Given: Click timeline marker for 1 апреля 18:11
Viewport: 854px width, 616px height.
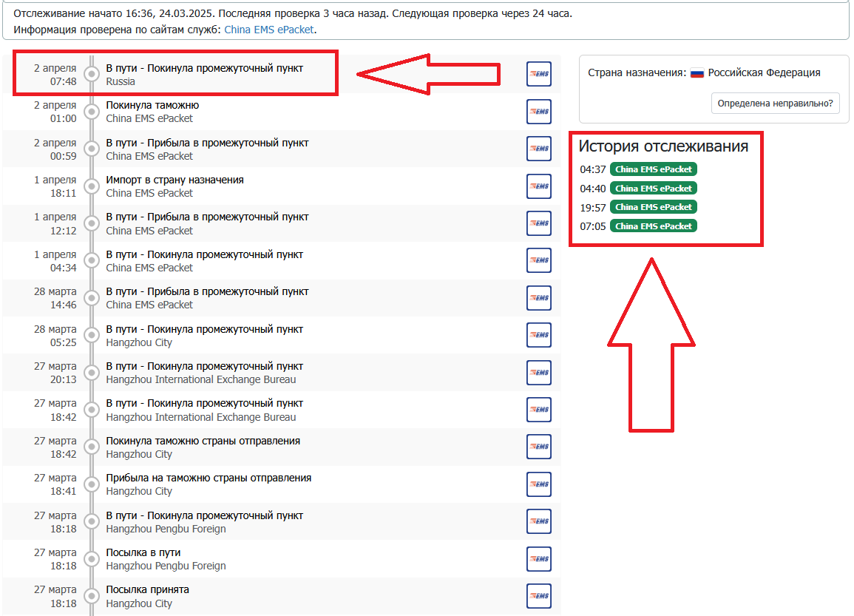Looking at the screenshot, I should (92, 186).
